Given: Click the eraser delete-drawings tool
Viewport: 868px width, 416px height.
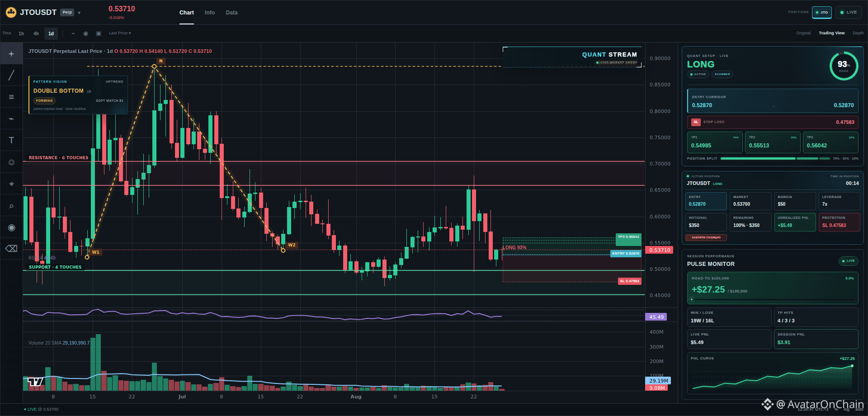Looking at the screenshot, I should click(11, 249).
